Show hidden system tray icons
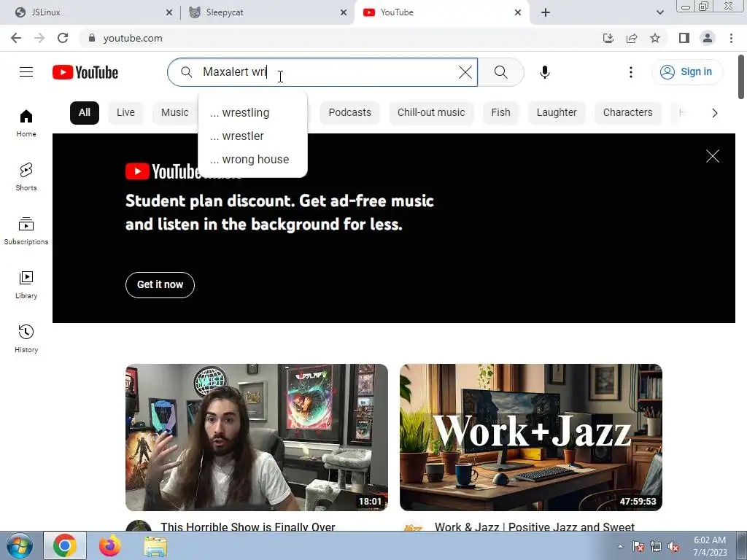Image resolution: width=747 pixels, height=560 pixels. [620, 546]
